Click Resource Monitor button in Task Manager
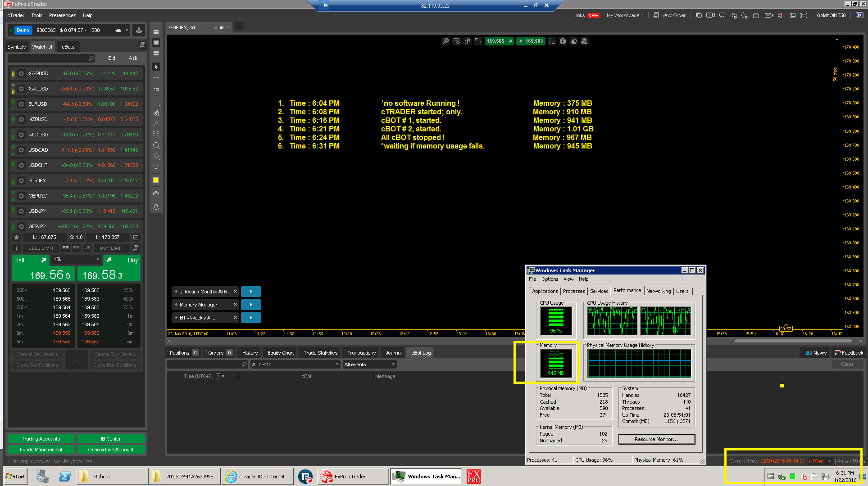This screenshot has width=868, height=486. tap(656, 439)
